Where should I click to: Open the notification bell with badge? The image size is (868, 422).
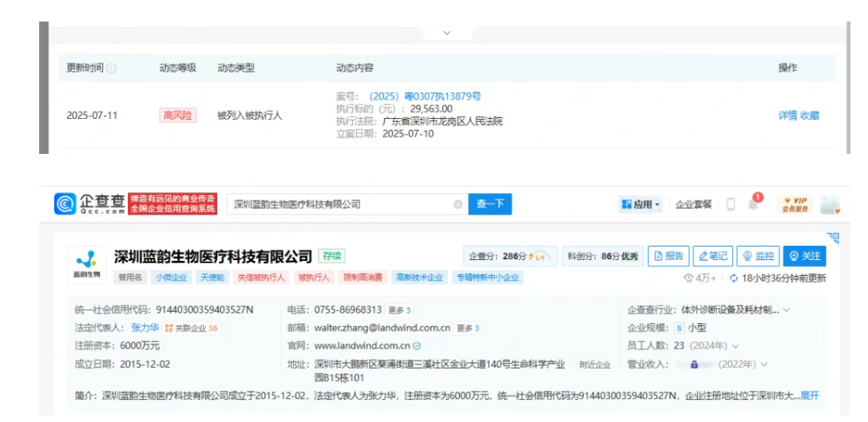click(x=755, y=203)
